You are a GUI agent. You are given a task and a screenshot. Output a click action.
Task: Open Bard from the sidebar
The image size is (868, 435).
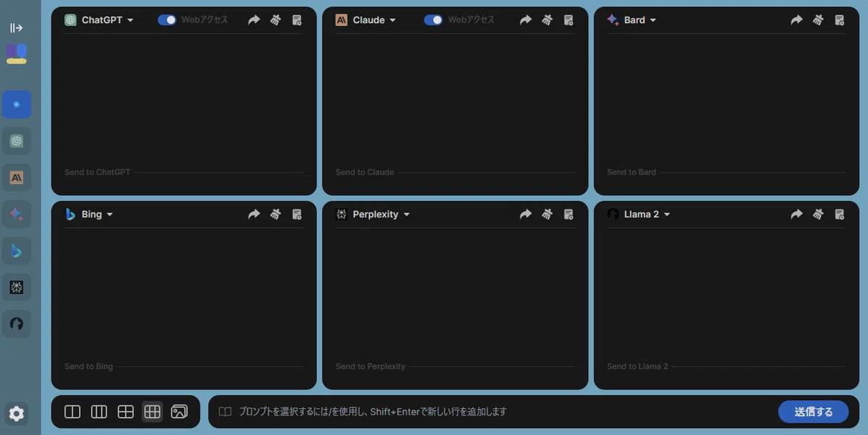16,215
